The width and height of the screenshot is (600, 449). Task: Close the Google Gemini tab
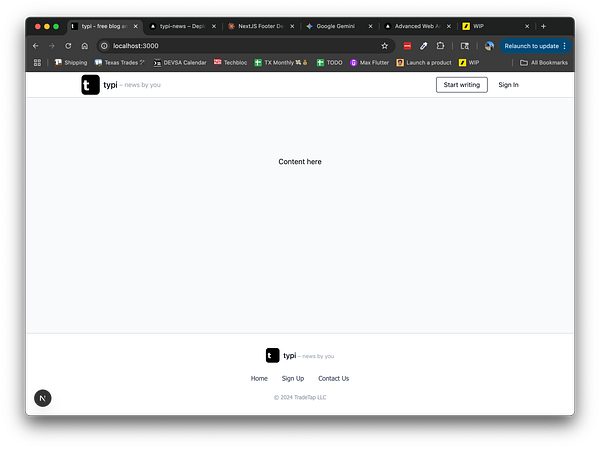370,26
